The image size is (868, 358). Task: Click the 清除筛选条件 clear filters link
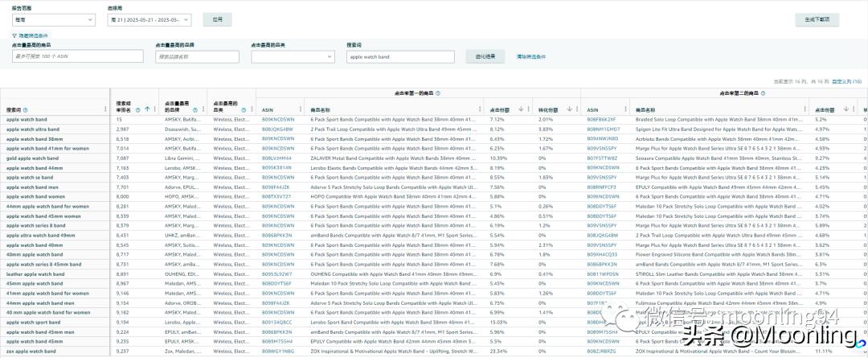(530, 56)
